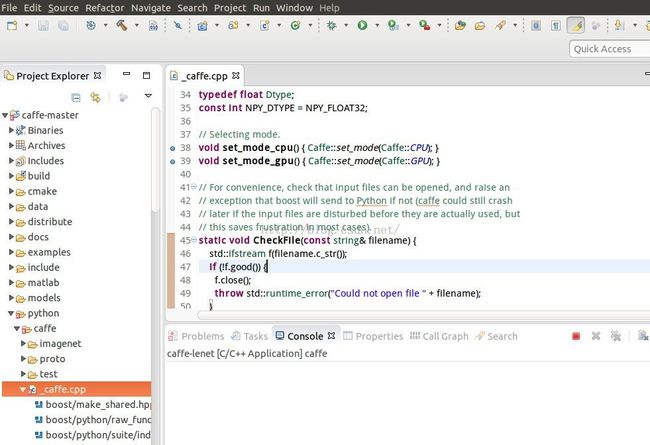The height and width of the screenshot is (445, 650).
Task: Click the Open Element wand icon
Action: click(500, 25)
